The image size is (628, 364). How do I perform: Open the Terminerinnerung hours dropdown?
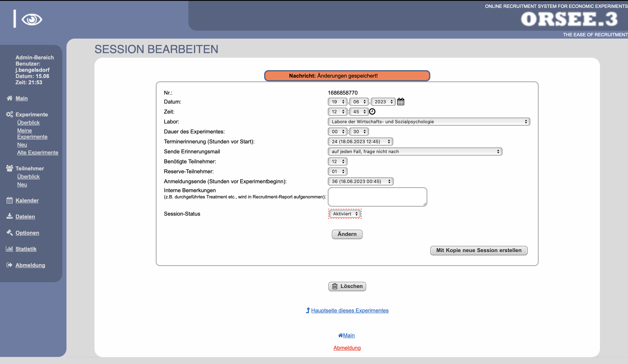click(x=360, y=141)
